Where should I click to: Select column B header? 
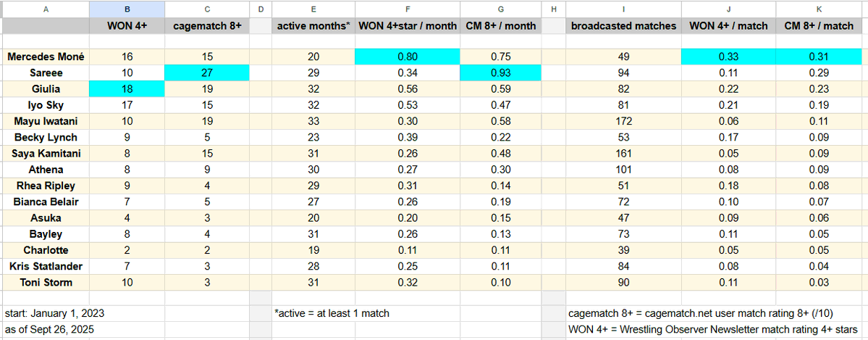pyautogui.click(x=127, y=9)
